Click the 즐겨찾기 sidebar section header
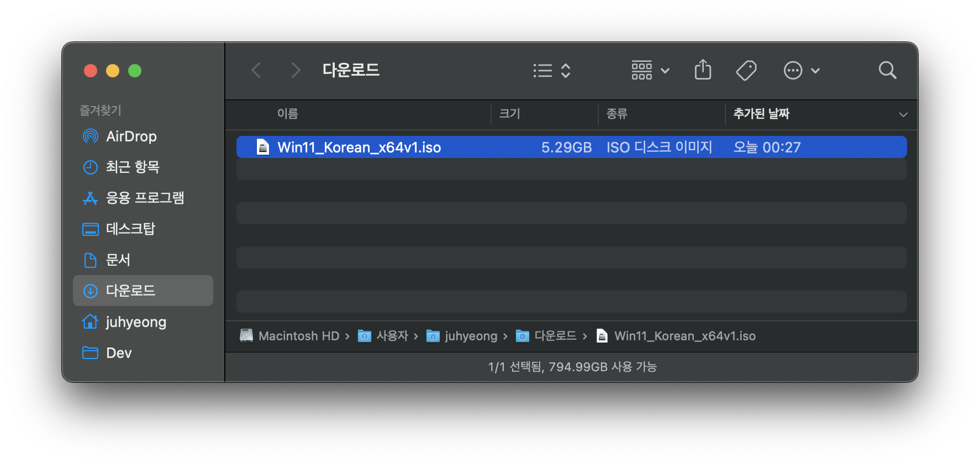This screenshot has width=980, height=464. tap(101, 110)
